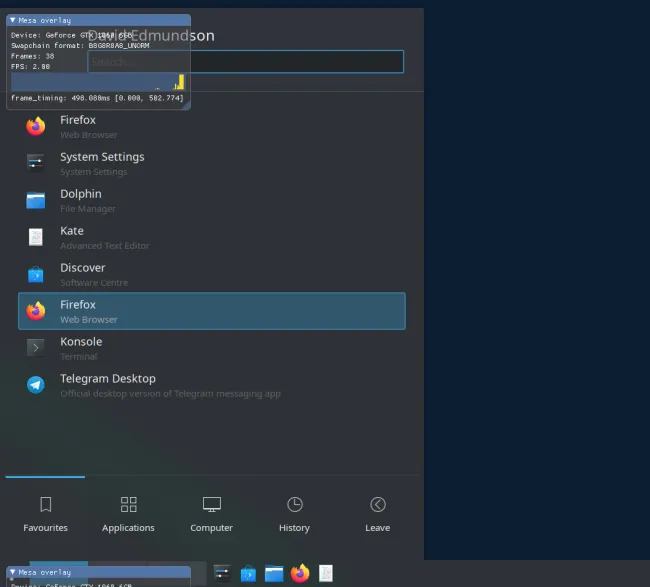
Task: Click the frame timing graph in Mesa overlay
Action: point(98,82)
